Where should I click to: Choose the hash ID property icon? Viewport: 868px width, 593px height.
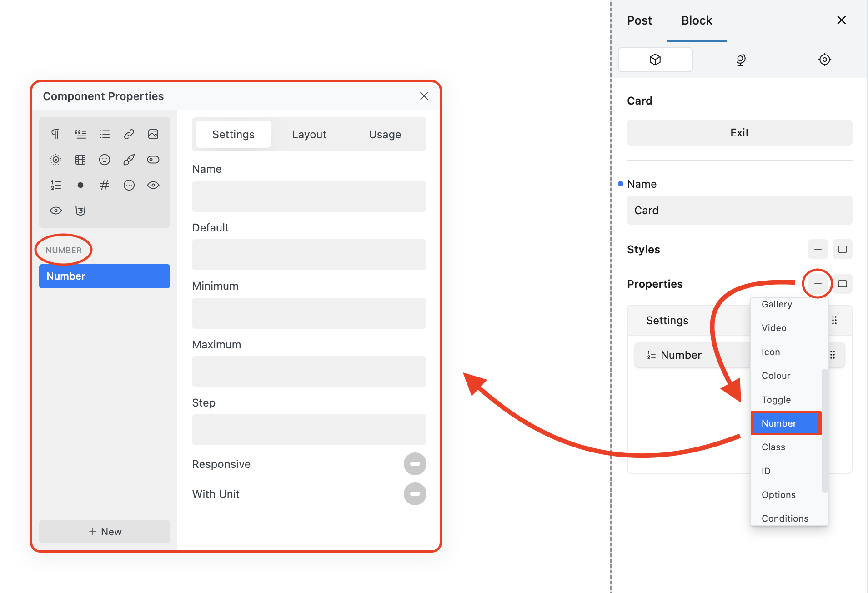tap(105, 185)
